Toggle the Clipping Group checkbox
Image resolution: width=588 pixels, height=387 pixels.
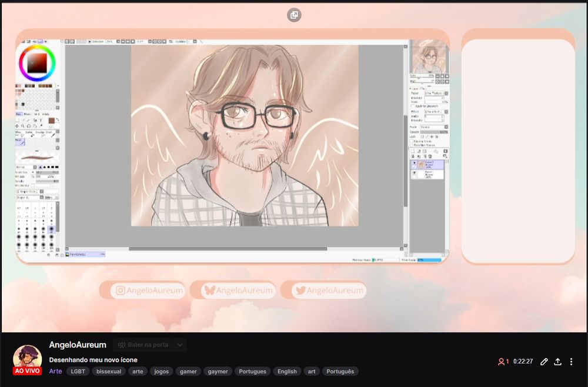pos(412,141)
